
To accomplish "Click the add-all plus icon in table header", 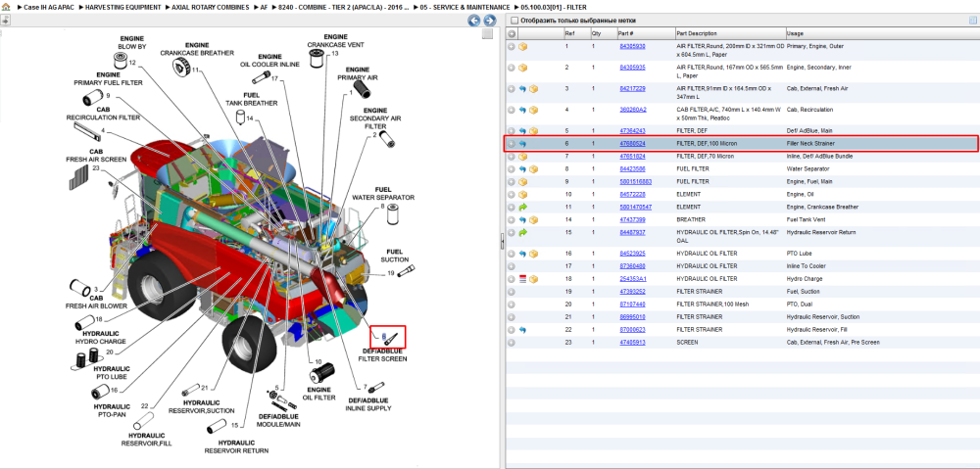I will pos(512,33).
